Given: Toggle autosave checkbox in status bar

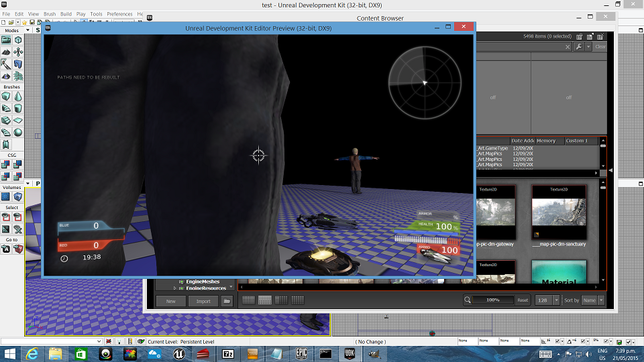Looking at the screenshot, I should (x=629, y=342).
